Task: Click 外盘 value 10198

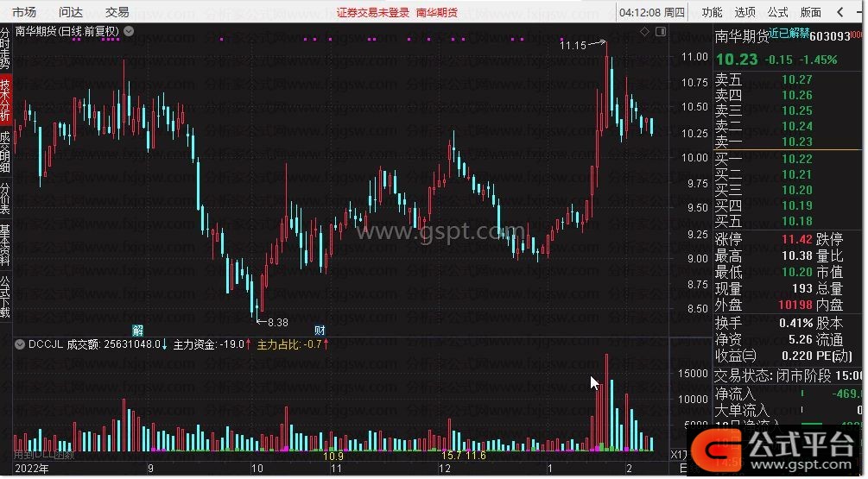Action: 795,305
